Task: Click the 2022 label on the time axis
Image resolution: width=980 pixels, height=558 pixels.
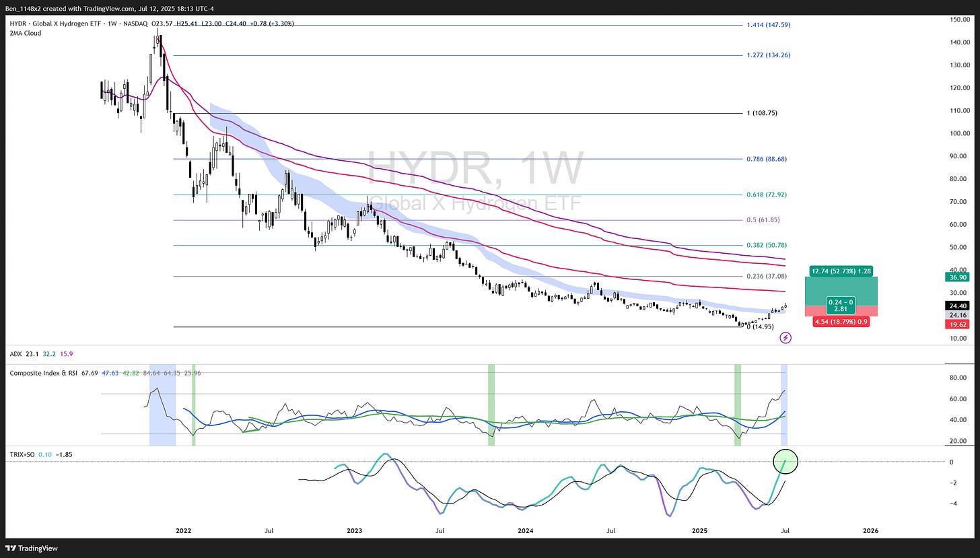Action: click(x=183, y=530)
